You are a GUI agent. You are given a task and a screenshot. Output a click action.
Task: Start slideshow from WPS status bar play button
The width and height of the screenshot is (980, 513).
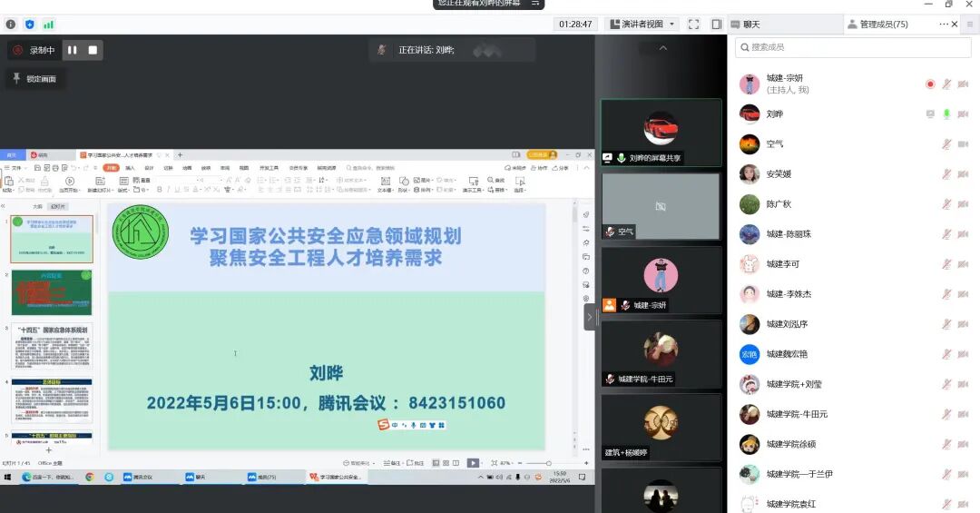pos(473,463)
